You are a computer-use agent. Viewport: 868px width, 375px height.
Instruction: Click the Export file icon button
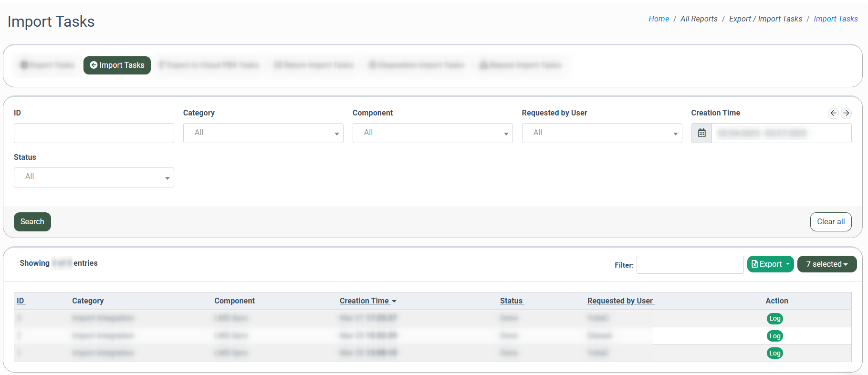coord(770,264)
